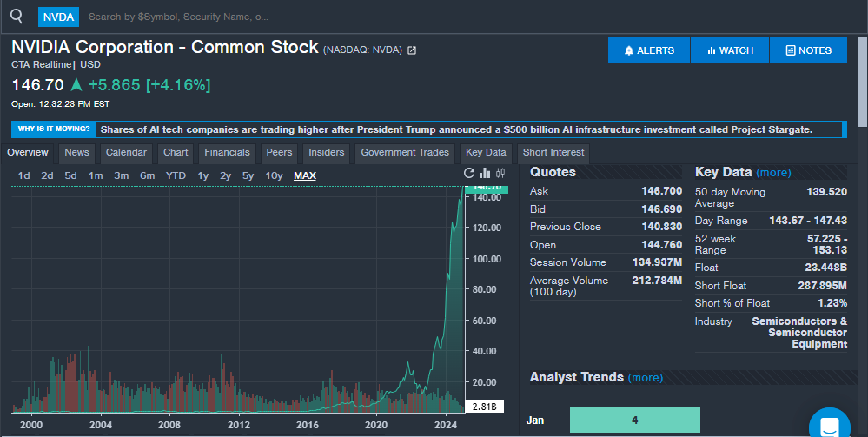
Task: Open the Short Interest tab
Action: tap(553, 153)
